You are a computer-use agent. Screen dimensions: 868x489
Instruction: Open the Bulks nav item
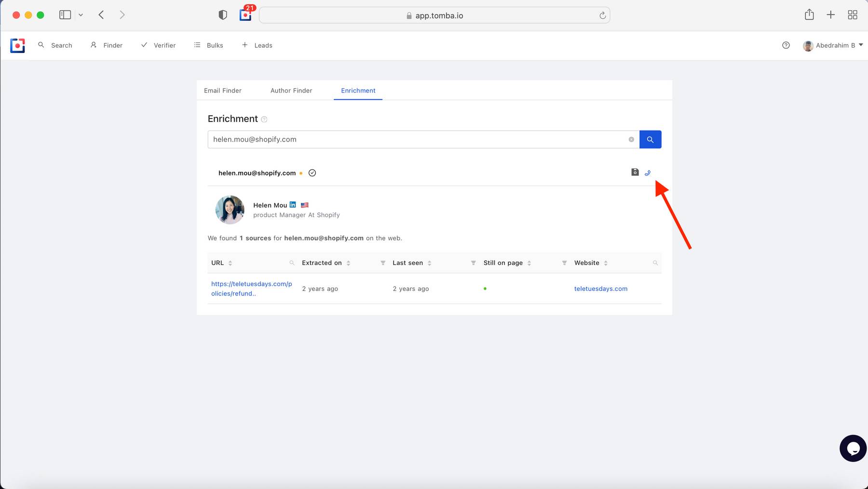[x=208, y=45]
